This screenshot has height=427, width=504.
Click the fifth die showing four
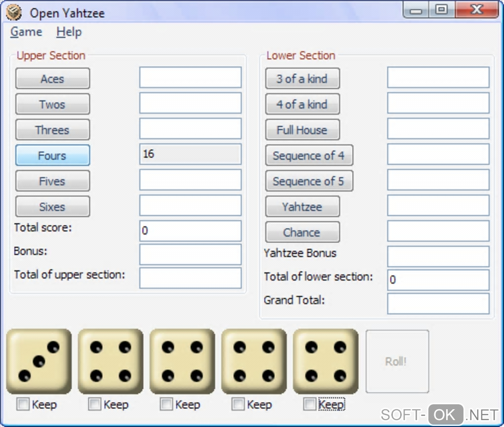tap(326, 361)
